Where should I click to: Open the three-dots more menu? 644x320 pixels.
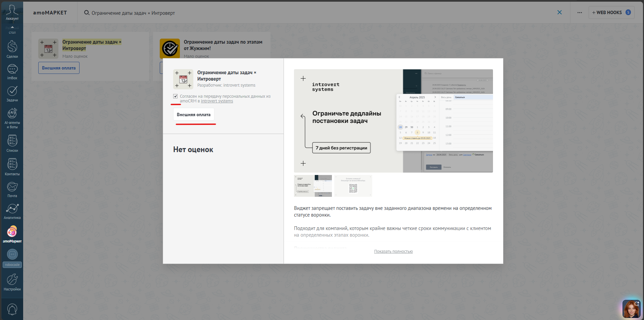pyautogui.click(x=580, y=12)
